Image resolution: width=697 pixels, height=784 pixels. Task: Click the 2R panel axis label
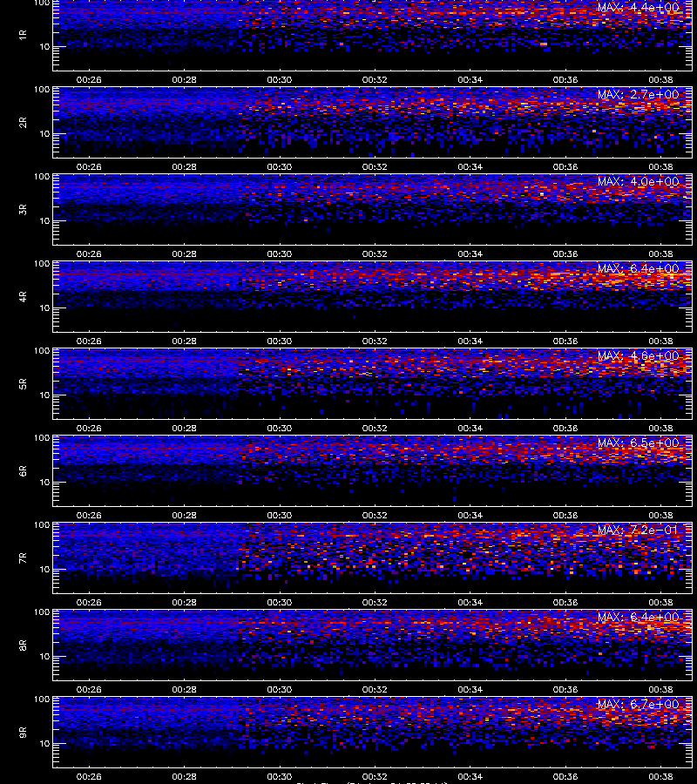(x=23, y=123)
